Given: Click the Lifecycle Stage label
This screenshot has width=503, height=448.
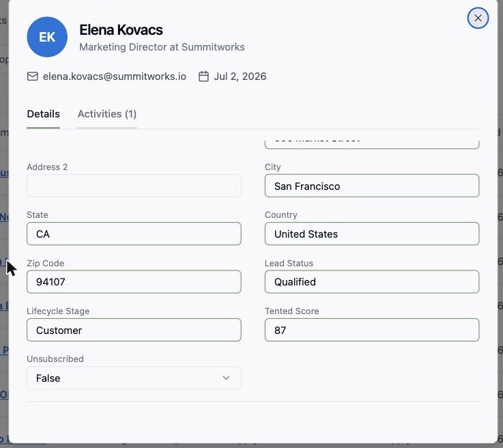Looking at the screenshot, I should point(58,311).
